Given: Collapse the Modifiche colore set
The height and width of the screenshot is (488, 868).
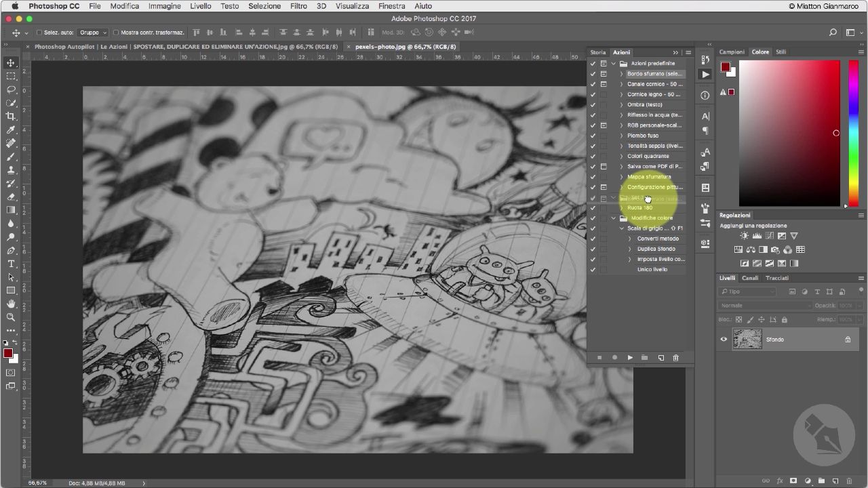Looking at the screenshot, I should [614, 218].
